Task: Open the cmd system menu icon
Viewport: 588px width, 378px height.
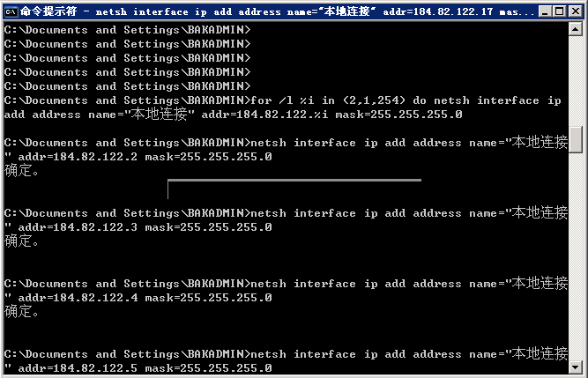Action: point(11,11)
